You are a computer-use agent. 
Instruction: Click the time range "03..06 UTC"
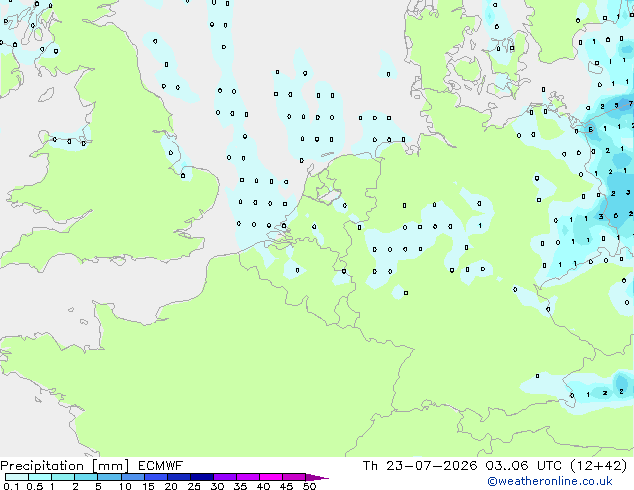[524, 466]
